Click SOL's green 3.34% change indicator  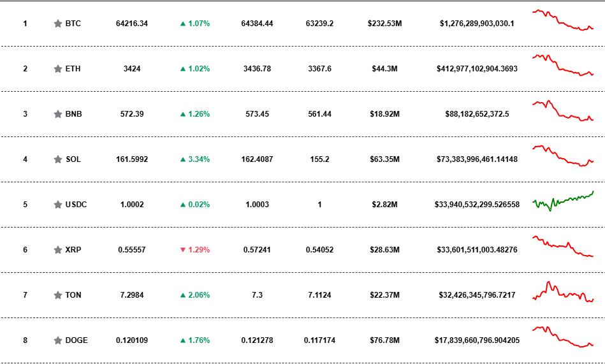[x=194, y=159]
